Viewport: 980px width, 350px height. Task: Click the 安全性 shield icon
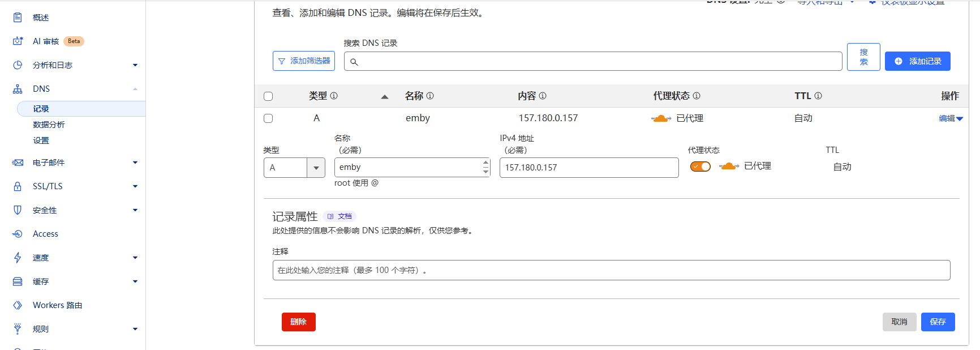18,210
